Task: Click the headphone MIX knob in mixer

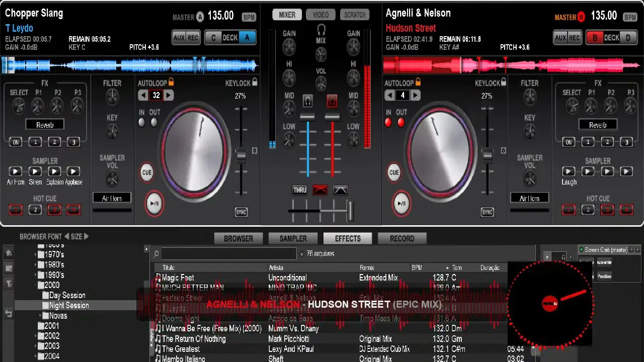Action: pyautogui.click(x=321, y=54)
